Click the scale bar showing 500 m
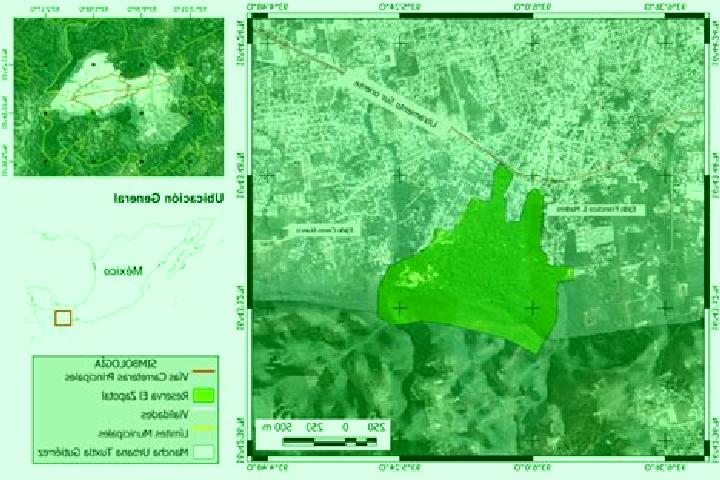The width and height of the screenshot is (720, 480). (x=323, y=435)
